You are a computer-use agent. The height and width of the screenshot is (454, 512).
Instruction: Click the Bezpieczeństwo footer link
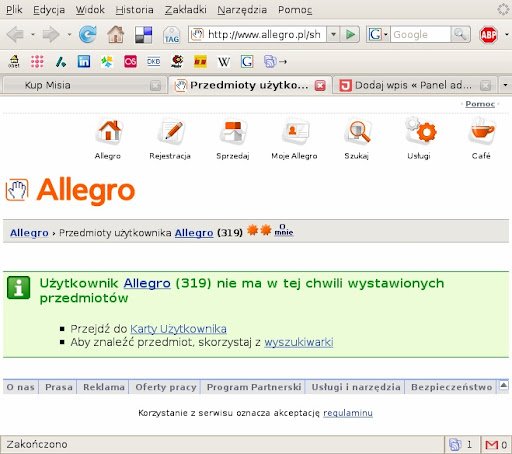click(451, 387)
